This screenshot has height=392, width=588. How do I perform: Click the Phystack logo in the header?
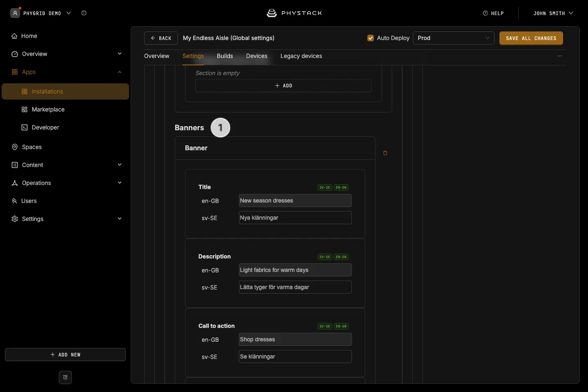coord(294,13)
